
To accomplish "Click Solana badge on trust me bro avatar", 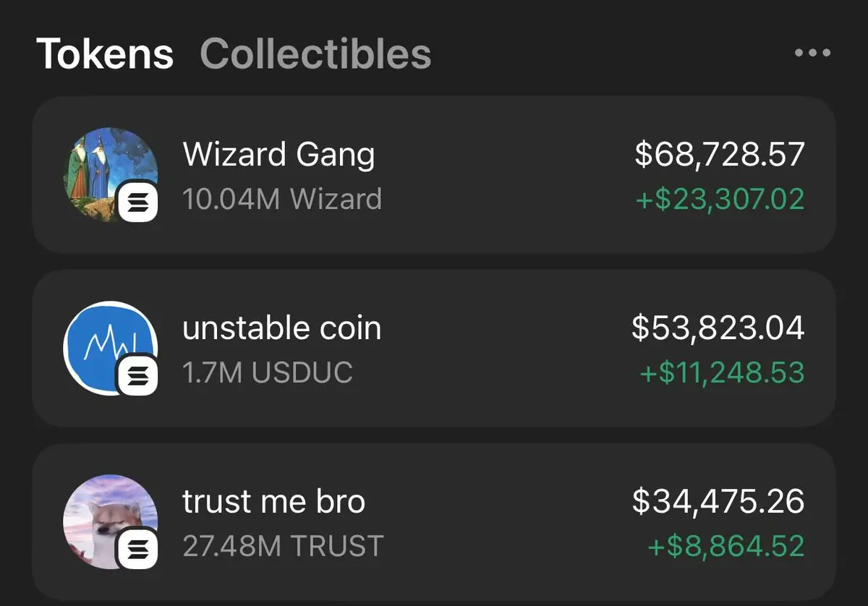I will pos(137,549).
